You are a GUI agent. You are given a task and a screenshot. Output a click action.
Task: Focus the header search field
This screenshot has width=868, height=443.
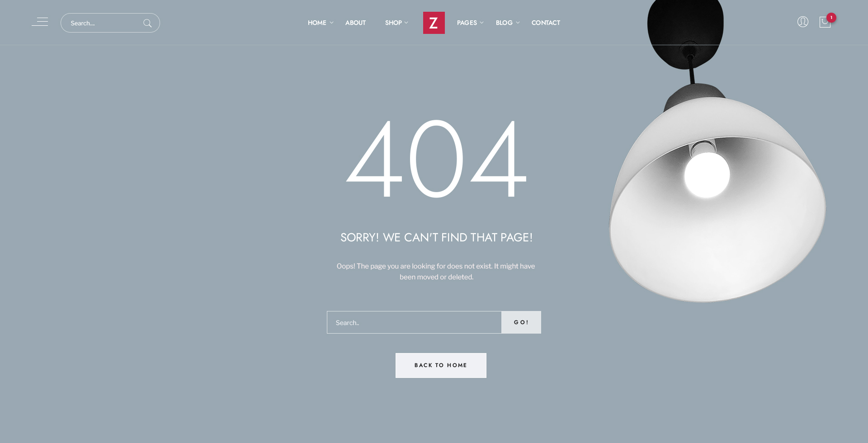[104, 23]
